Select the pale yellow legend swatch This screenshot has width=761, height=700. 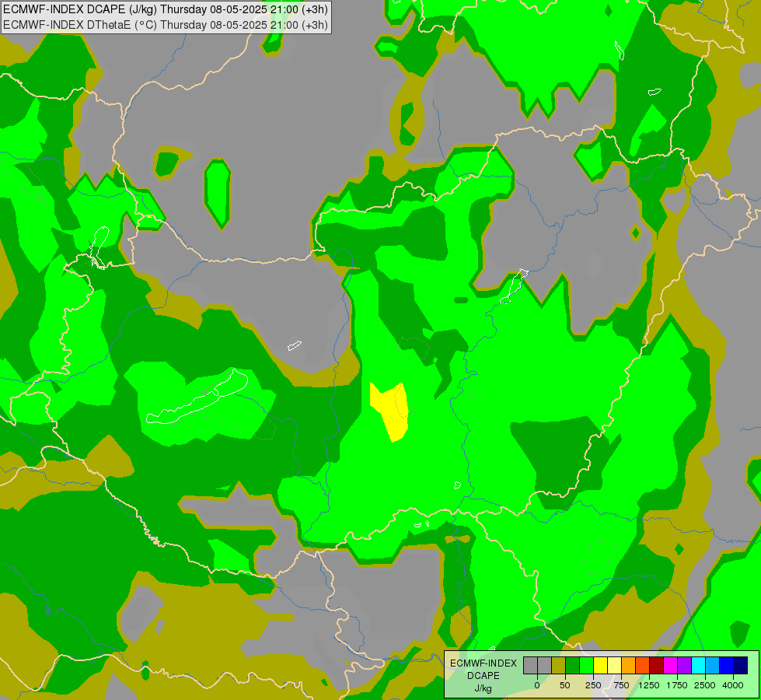coord(614,666)
